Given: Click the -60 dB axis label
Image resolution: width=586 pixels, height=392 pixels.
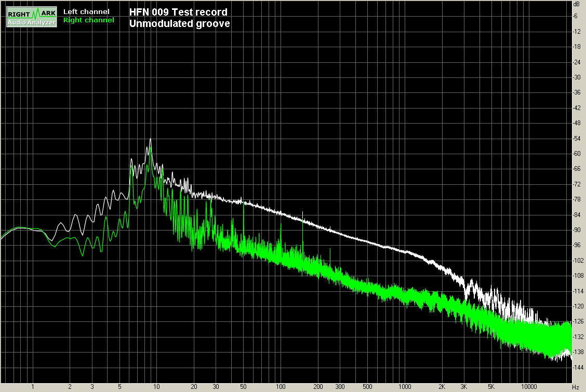Looking at the screenshot, I should pos(577,154).
